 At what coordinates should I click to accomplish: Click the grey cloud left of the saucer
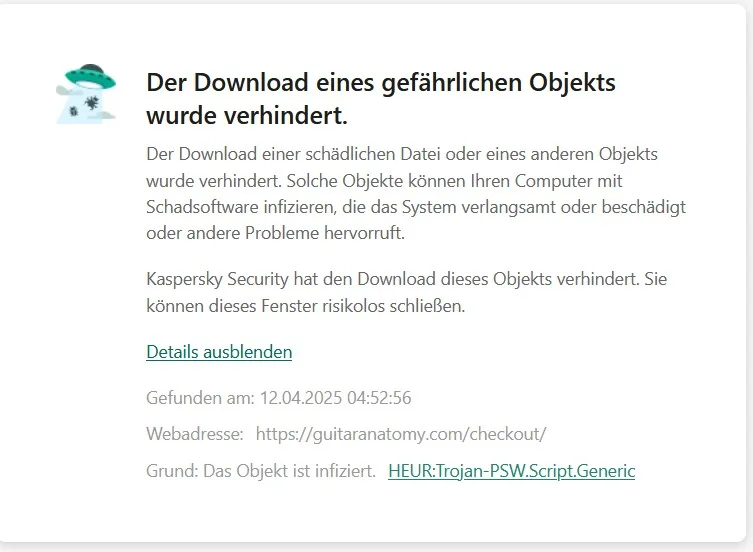click(x=67, y=90)
